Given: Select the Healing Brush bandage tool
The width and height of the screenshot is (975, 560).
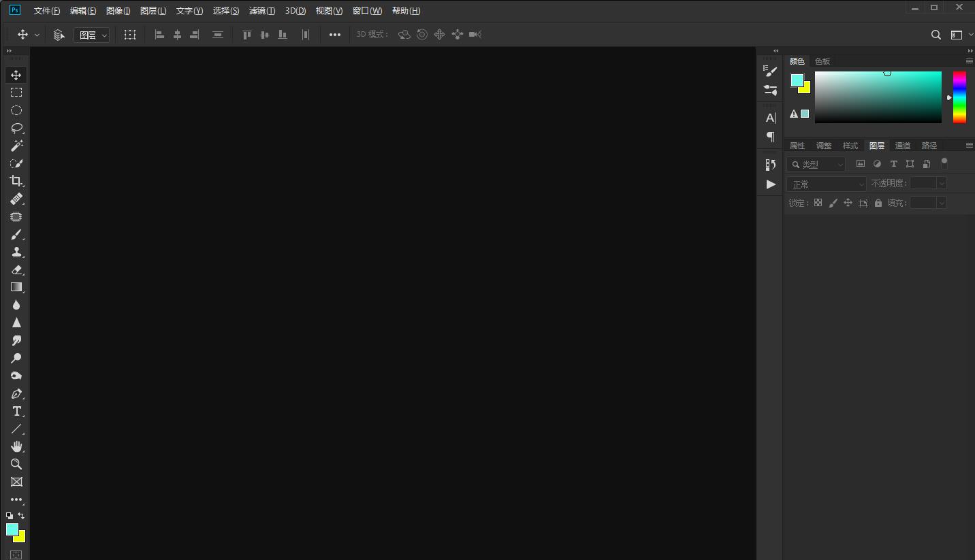Looking at the screenshot, I should click(16, 199).
